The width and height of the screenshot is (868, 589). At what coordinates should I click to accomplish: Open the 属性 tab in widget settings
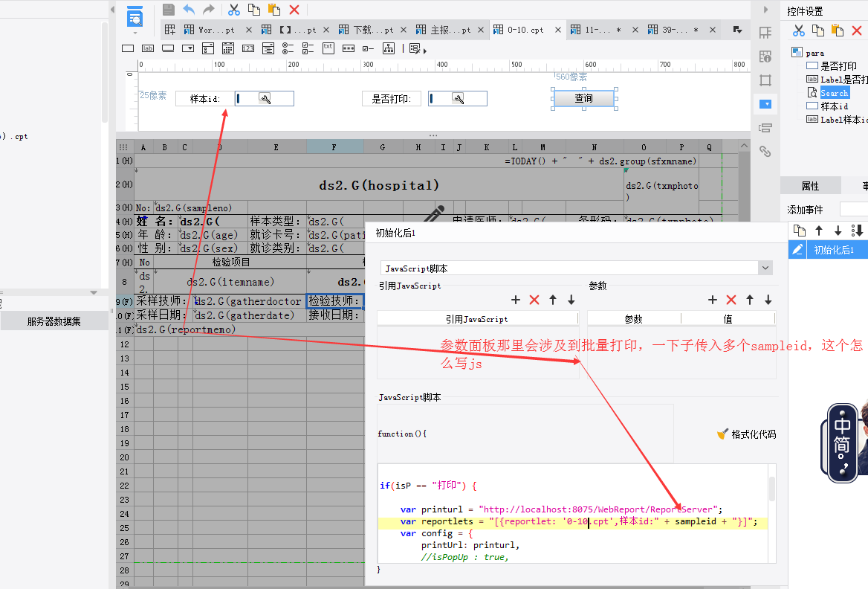click(x=810, y=186)
